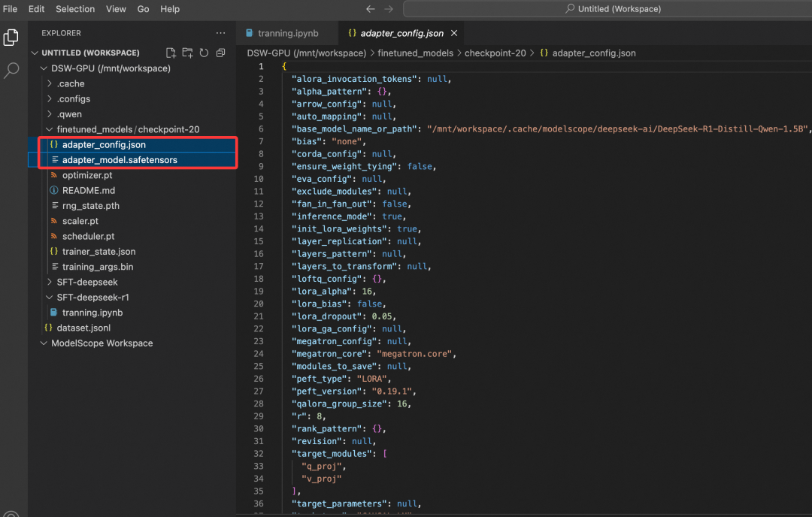Click the JSON braces icon on adapter_config.json tab

[x=352, y=33]
